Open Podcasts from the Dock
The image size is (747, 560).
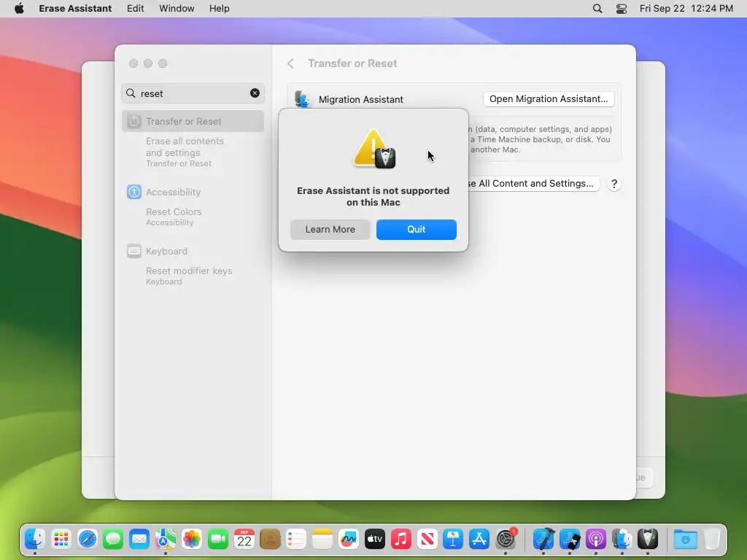pyautogui.click(x=596, y=539)
